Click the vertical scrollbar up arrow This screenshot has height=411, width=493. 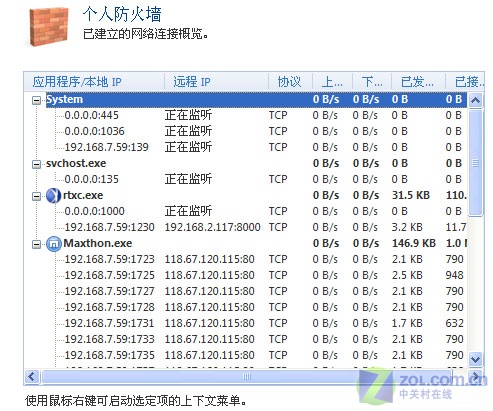click(x=475, y=100)
